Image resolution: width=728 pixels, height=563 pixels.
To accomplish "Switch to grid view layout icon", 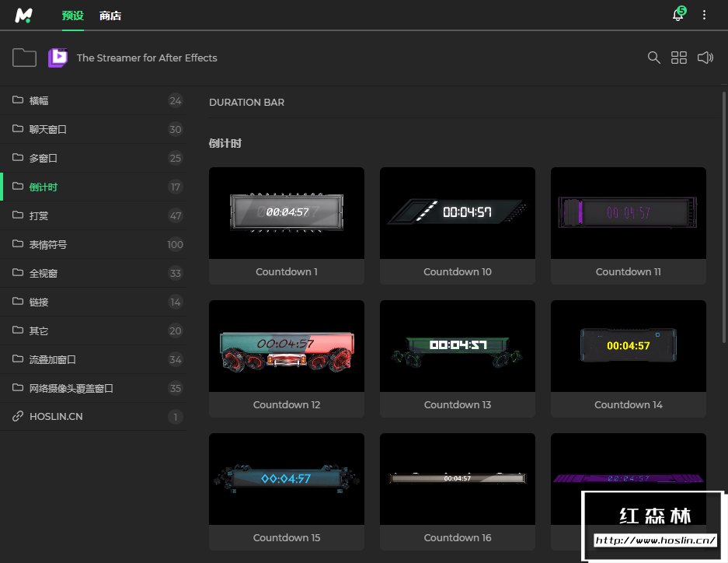I will [x=679, y=58].
